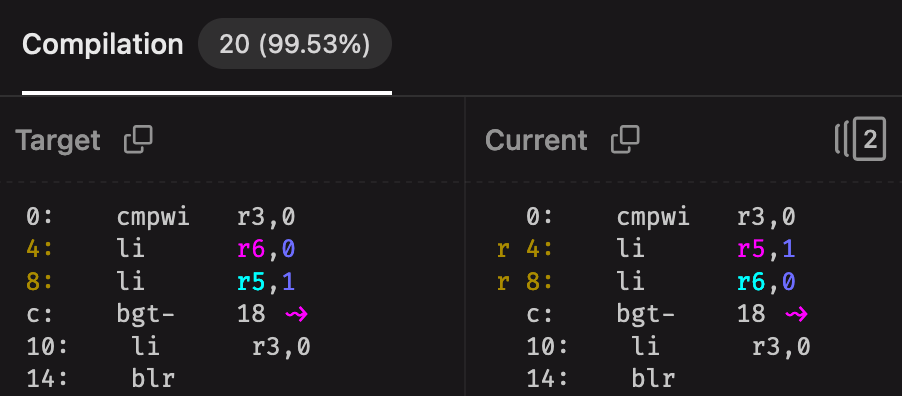
Task: Click branch target 18 in Target column
Action: 251,314
